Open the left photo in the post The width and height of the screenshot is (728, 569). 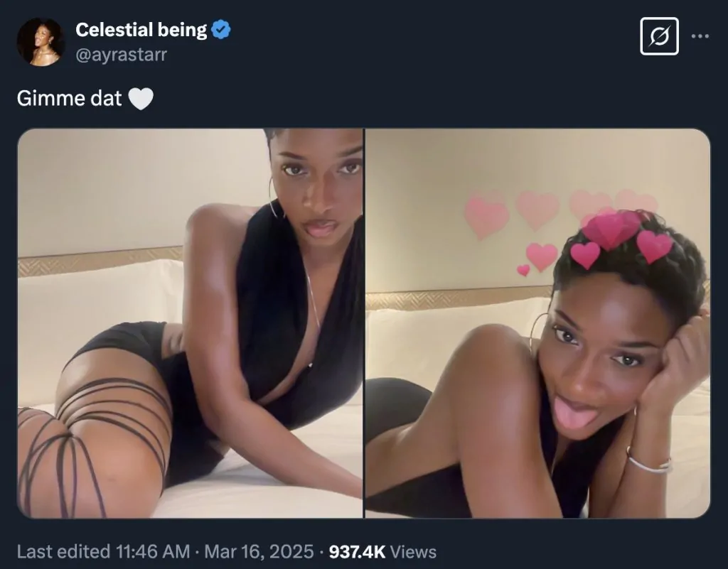190,323
